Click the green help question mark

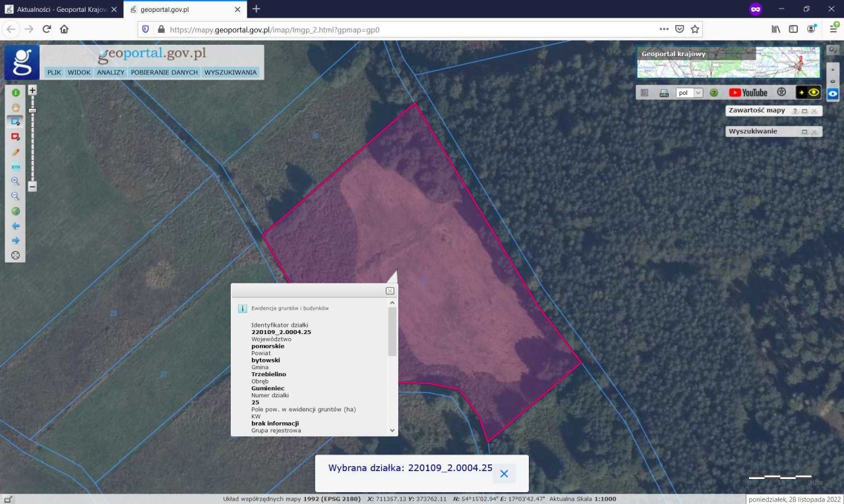point(714,93)
